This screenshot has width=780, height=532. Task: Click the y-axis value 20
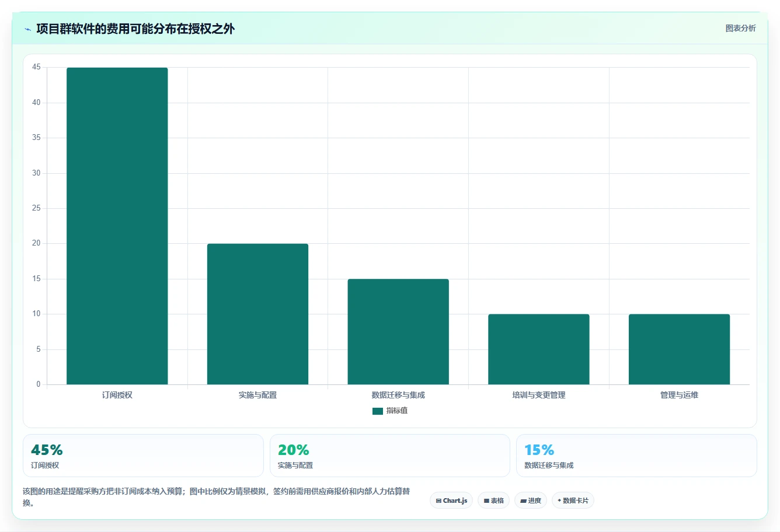click(x=36, y=243)
